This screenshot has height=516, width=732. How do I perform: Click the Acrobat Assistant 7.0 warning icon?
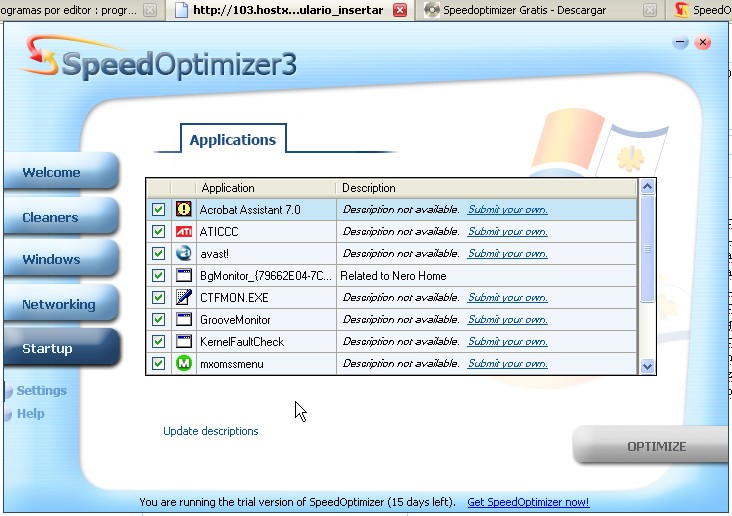tap(183, 209)
